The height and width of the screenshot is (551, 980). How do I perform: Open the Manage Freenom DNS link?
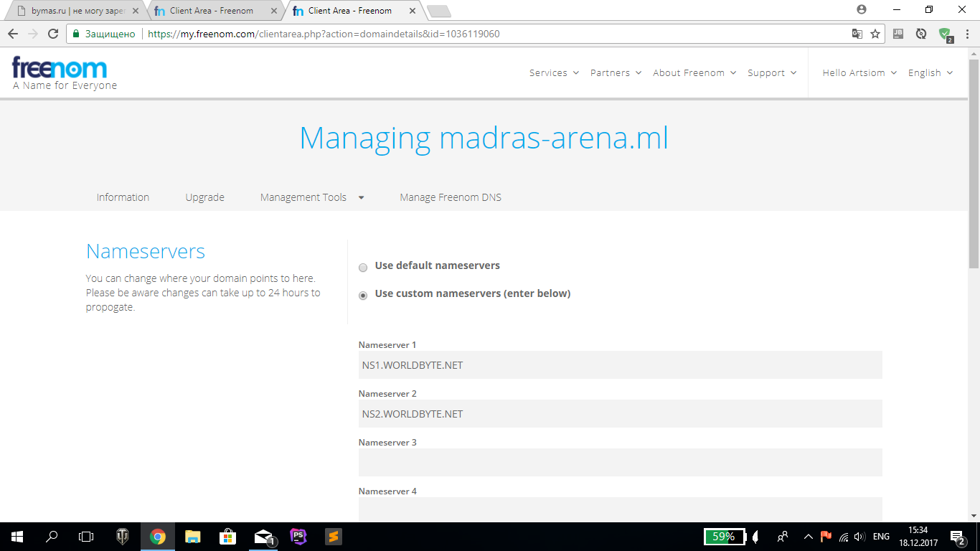point(451,197)
